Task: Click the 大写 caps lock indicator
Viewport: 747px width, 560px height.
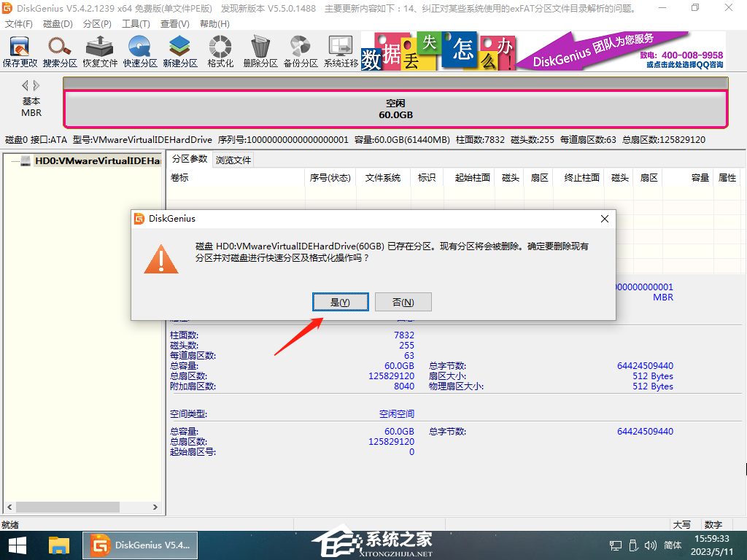Action: click(682, 525)
